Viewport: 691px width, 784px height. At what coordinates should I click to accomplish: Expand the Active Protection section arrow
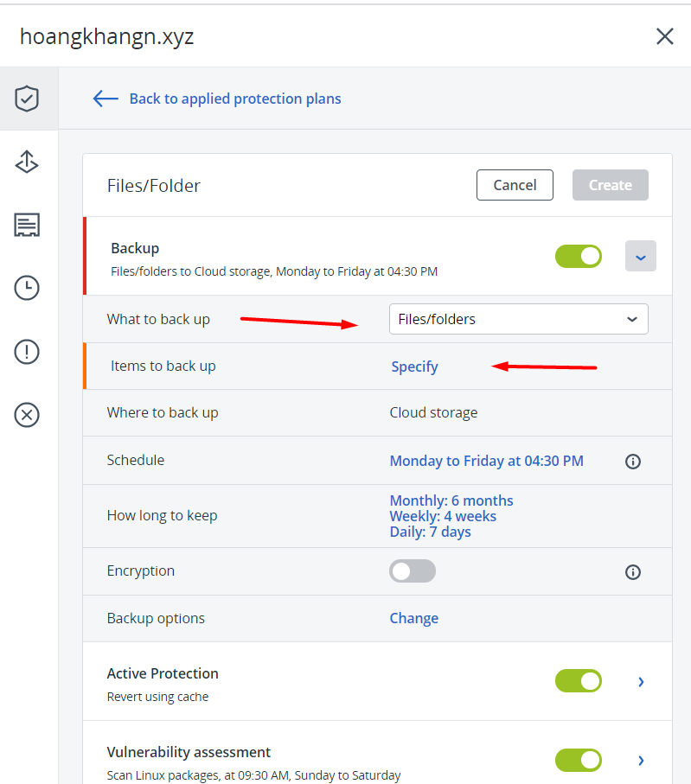(x=641, y=682)
